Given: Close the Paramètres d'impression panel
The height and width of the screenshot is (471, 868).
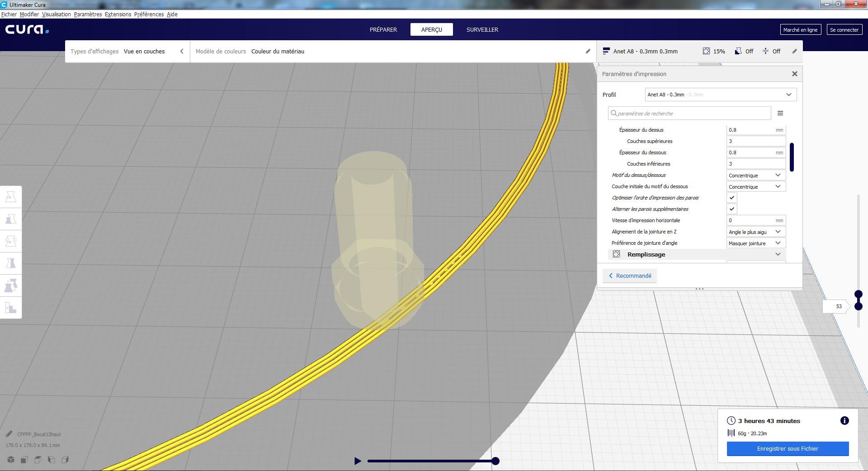Looking at the screenshot, I should tap(794, 74).
